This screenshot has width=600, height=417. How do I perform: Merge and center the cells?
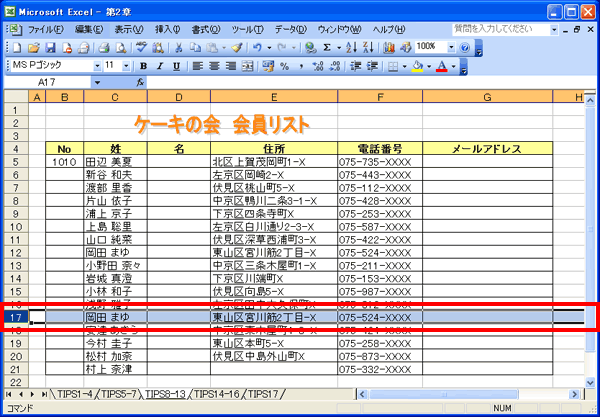click(248, 67)
